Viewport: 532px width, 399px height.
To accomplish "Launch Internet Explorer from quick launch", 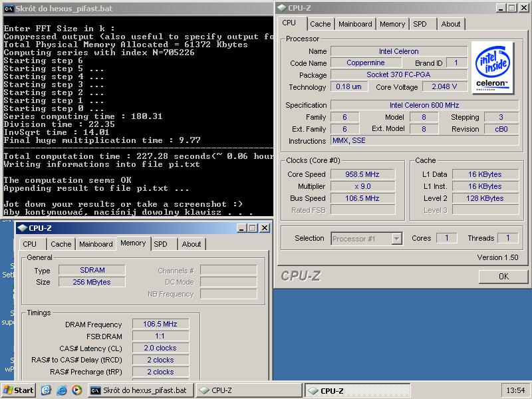I will (61, 390).
